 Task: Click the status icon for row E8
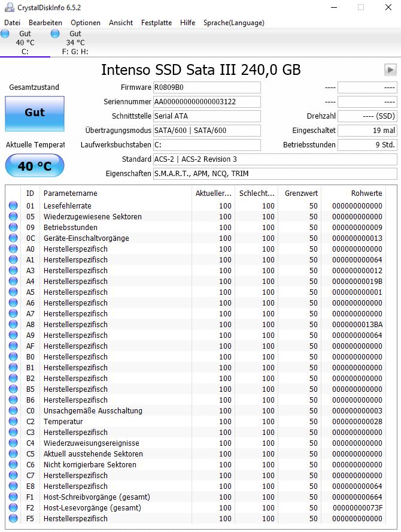pos(13,486)
